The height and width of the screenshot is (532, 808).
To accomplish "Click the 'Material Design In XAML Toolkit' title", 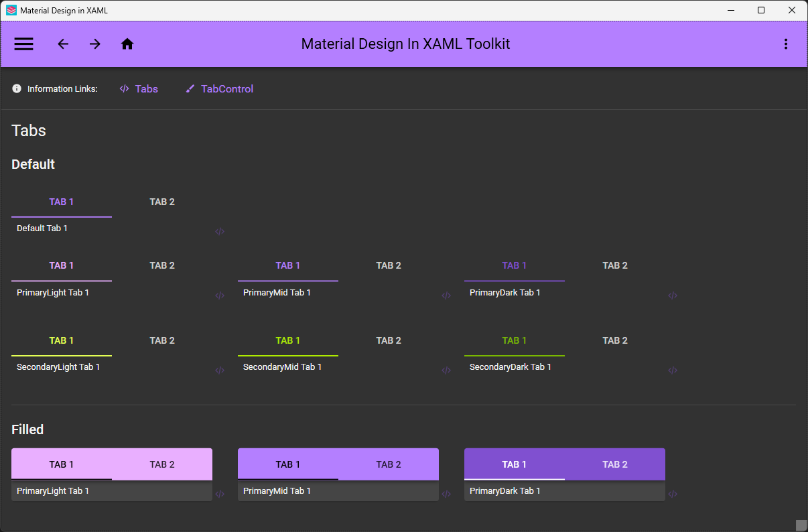I will (405, 44).
